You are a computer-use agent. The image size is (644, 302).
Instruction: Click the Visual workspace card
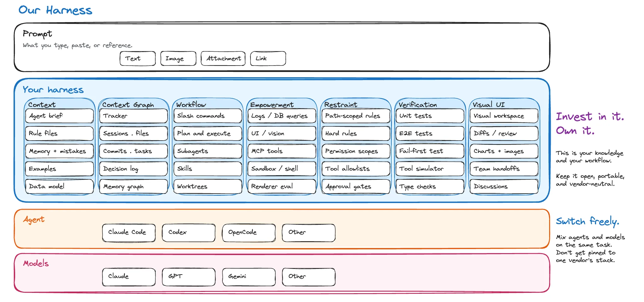click(x=504, y=116)
